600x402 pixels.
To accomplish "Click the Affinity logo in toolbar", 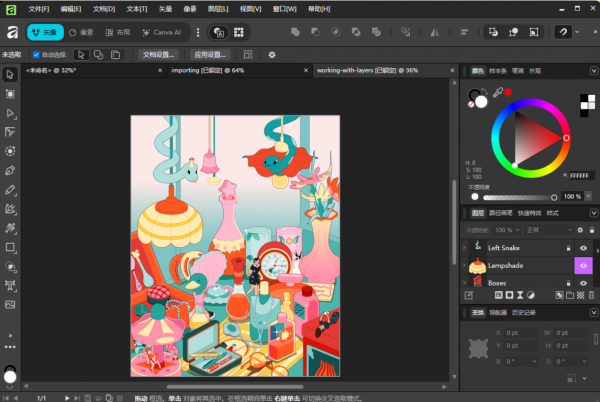I will tap(12, 33).
